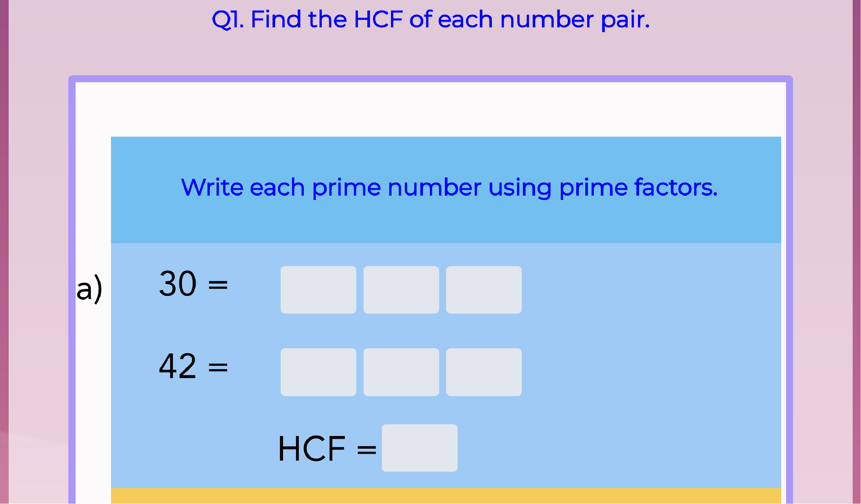Click the first factor box for 42
This screenshot has width=861, height=504.
pos(318,372)
